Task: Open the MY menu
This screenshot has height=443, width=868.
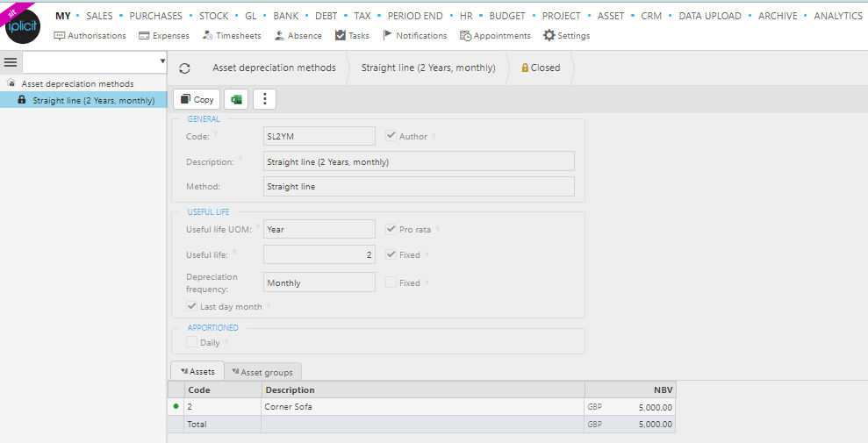Action: click(63, 16)
